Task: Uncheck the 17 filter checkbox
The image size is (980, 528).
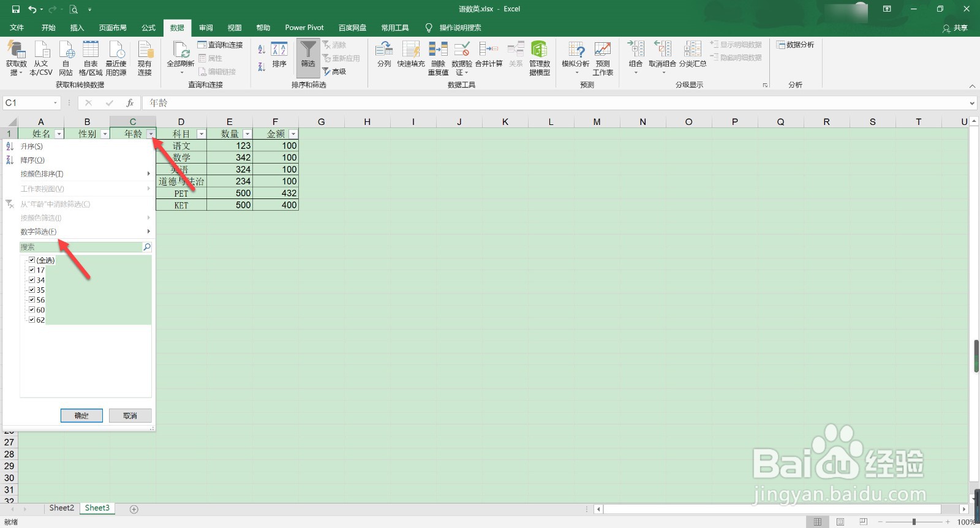Action: click(32, 270)
